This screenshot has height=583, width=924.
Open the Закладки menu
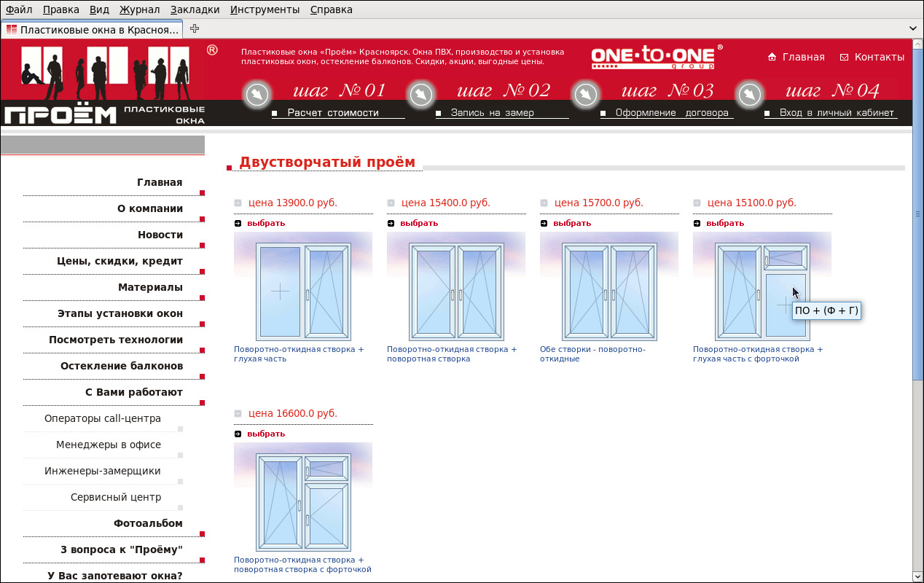(x=195, y=9)
